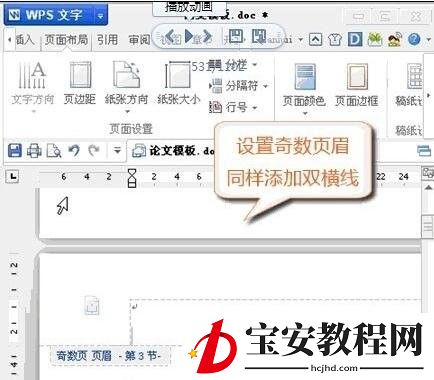Open the 稿纸设置 grid paper button
434x380 pixels.
tap(409, 85)
